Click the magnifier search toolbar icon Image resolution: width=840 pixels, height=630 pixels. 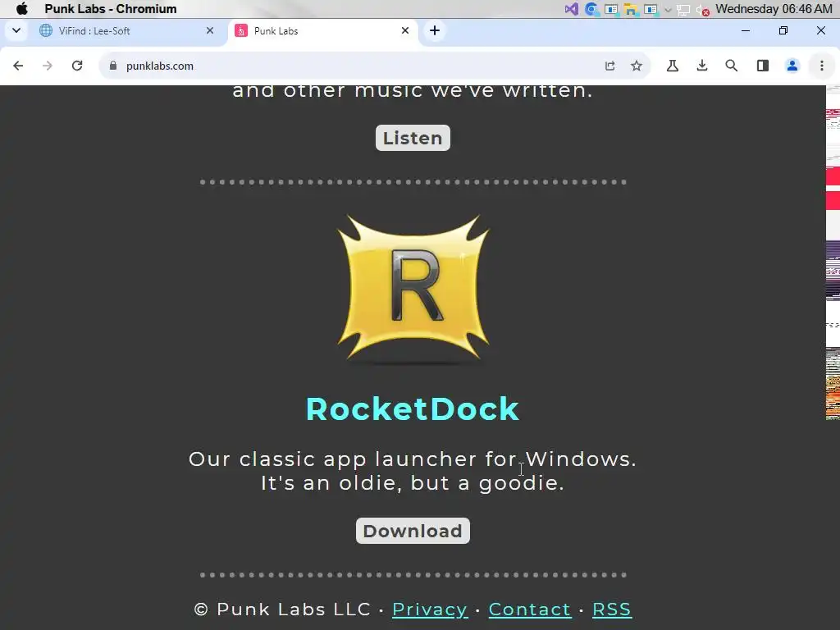(x=732, y=66)
